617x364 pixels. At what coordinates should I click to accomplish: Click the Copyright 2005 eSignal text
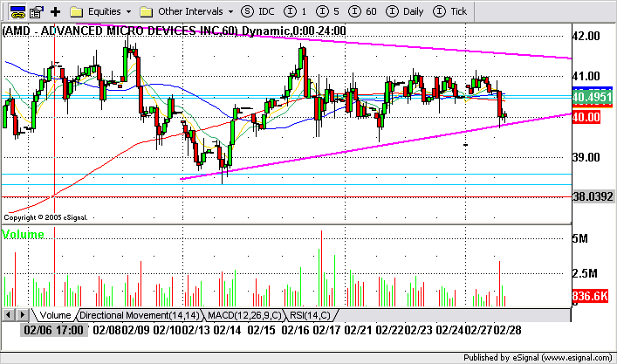(45, 217)
